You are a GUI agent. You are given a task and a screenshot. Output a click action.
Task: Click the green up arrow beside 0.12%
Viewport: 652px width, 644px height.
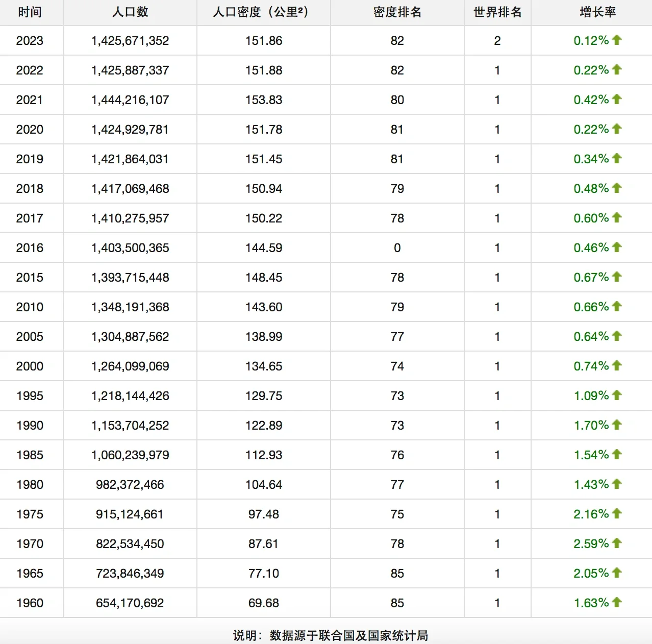pos(617,40)
